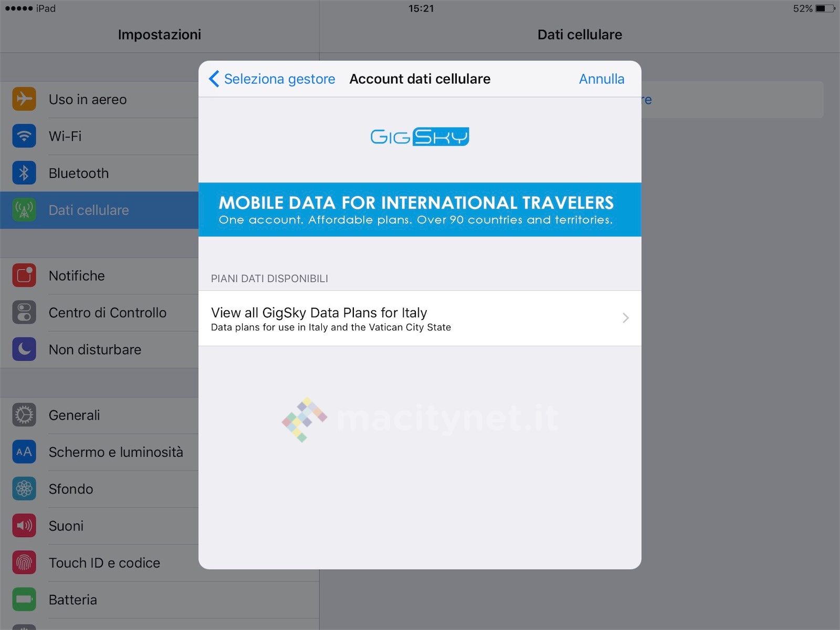Tap the Account dati cellulare dialog title

[x=420, y=79]
